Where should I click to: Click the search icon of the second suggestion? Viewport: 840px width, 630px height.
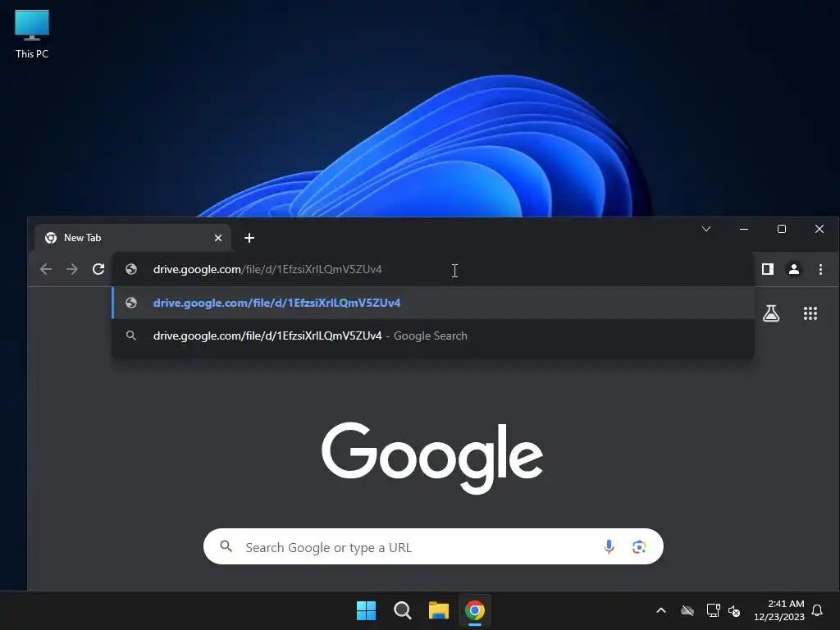click(x=130, y=336)
